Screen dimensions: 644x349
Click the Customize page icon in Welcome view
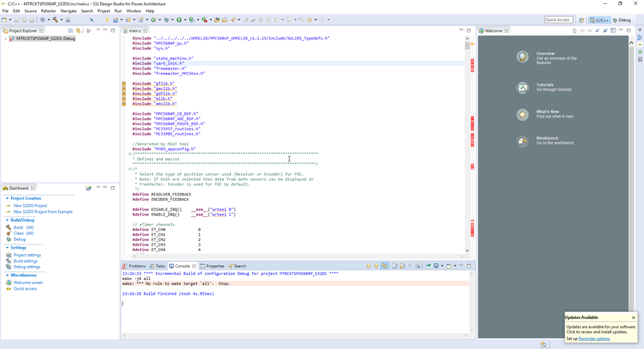coord(613,30)
